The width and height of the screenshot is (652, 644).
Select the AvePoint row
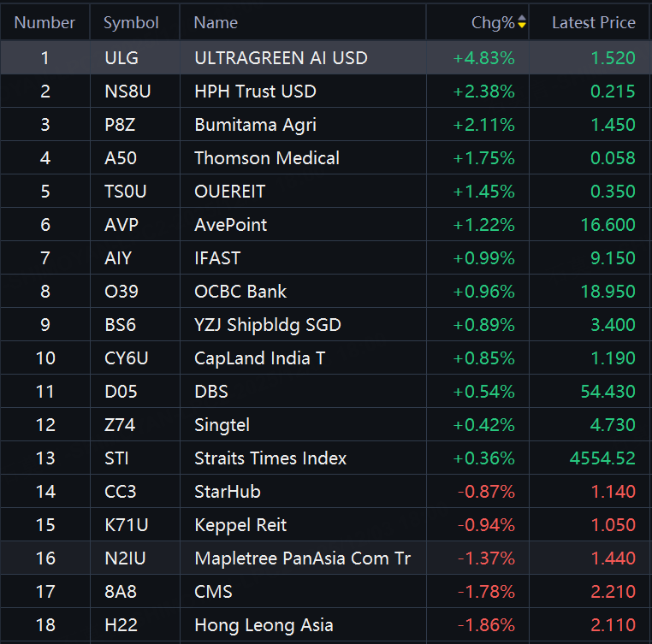pyautogui.click(x=231, y=225)
